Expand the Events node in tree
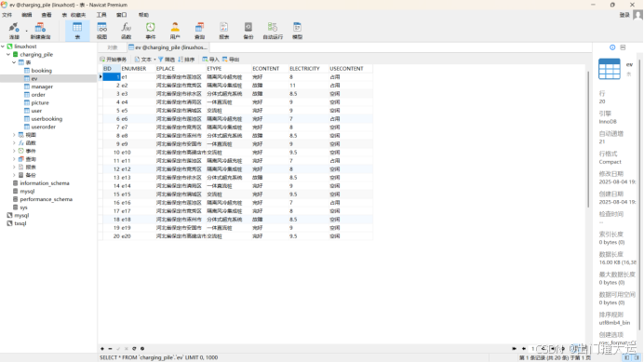 [x=14, y=151]
